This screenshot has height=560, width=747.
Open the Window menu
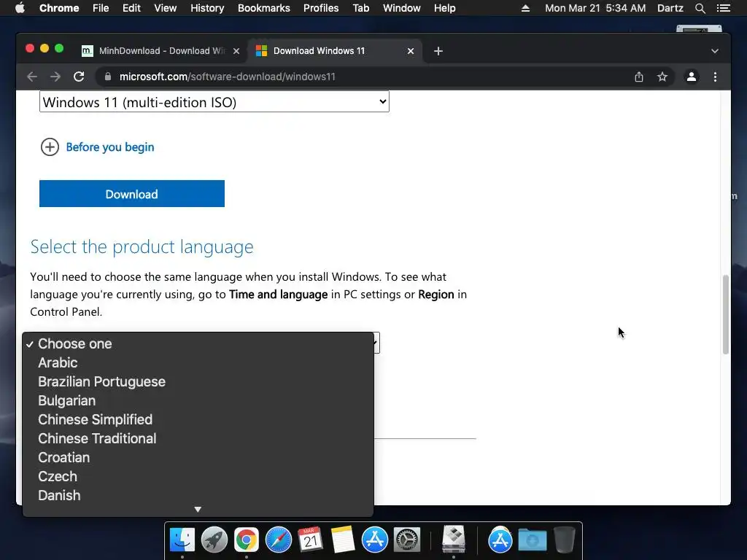point(402,8)
